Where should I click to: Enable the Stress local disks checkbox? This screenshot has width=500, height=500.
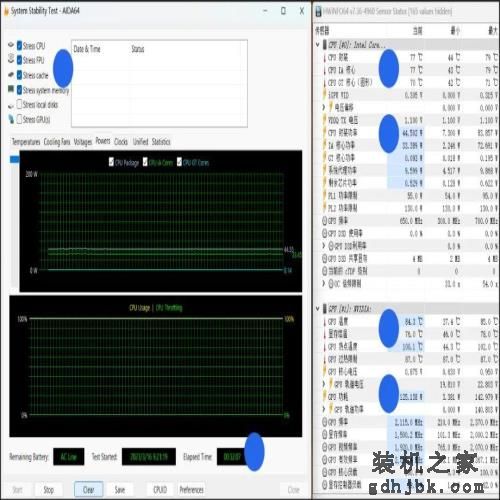tap(19, 105)
